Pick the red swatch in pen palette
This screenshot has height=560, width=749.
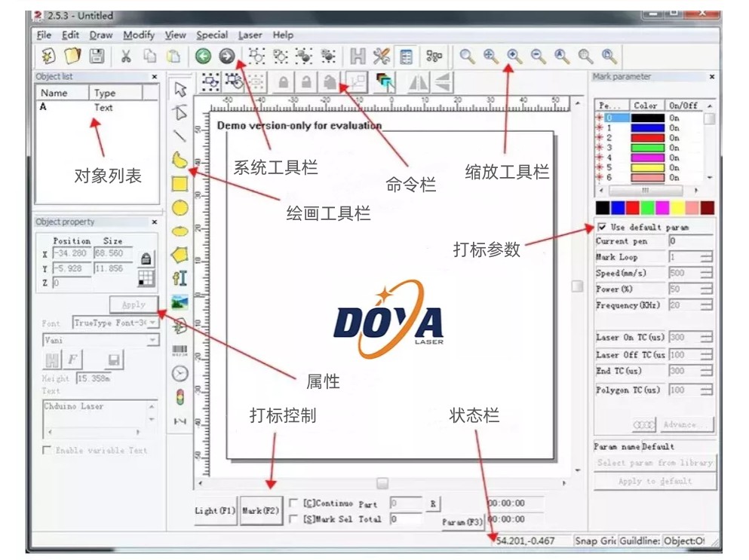point(632,207)
